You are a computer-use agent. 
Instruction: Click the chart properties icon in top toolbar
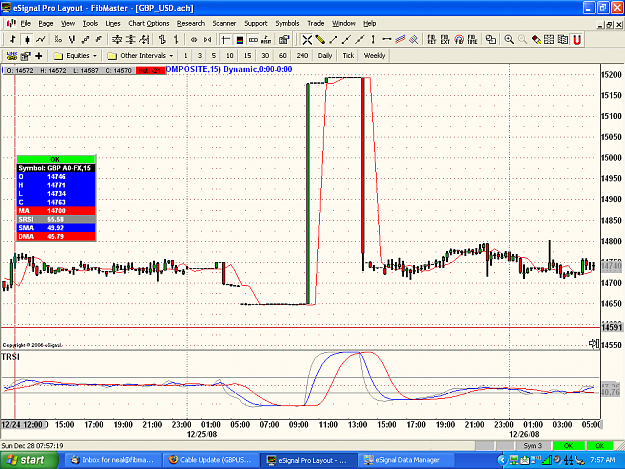[x=283, y=39]
